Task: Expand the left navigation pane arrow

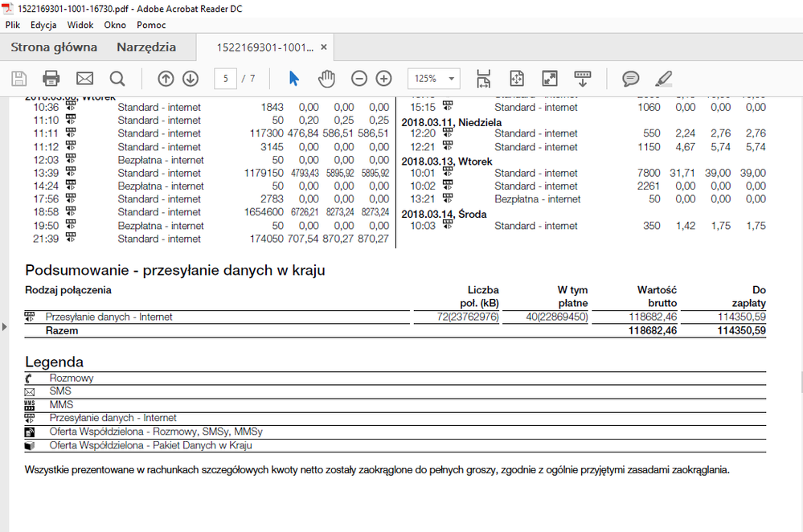Action: coord(4,326)
